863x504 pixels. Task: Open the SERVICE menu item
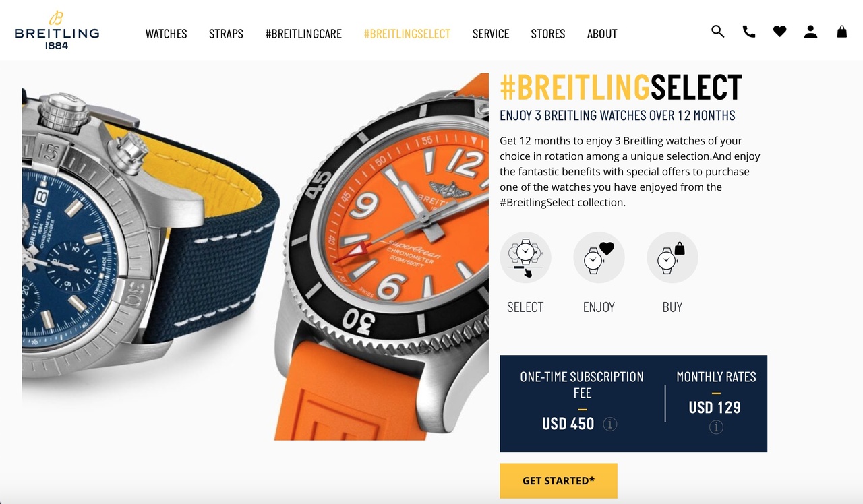click(x=491, y=34)
